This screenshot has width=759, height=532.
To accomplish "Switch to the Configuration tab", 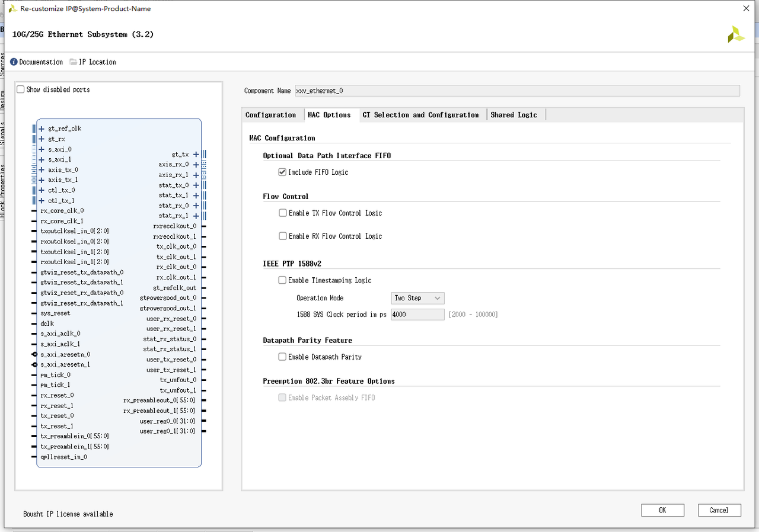I will click(271, 115).
